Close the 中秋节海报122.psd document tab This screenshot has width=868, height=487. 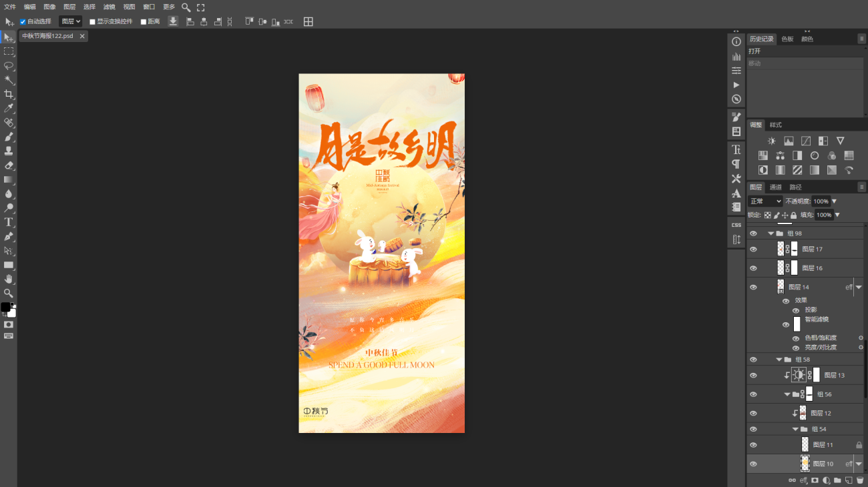pos(82,36)
